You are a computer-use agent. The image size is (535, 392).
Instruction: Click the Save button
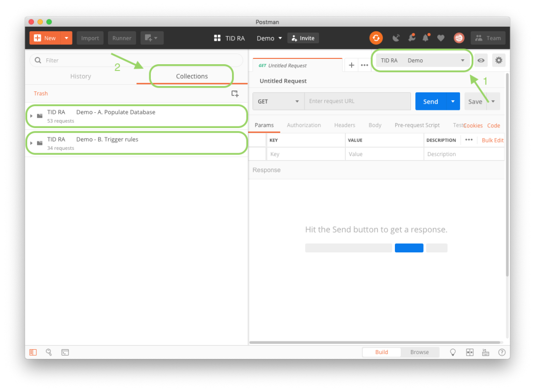pyautogui.click(x=475, y=101)
